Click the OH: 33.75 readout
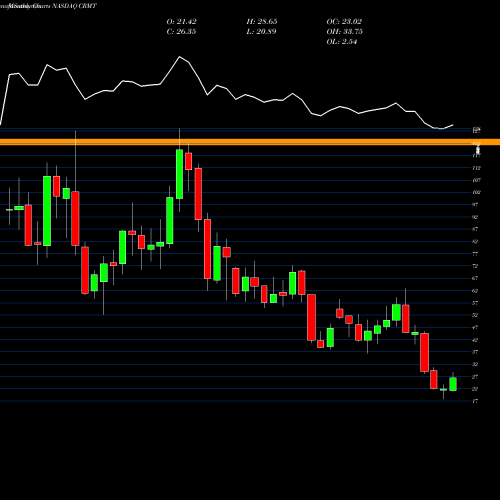500x500 pixels. coord(345,32)
